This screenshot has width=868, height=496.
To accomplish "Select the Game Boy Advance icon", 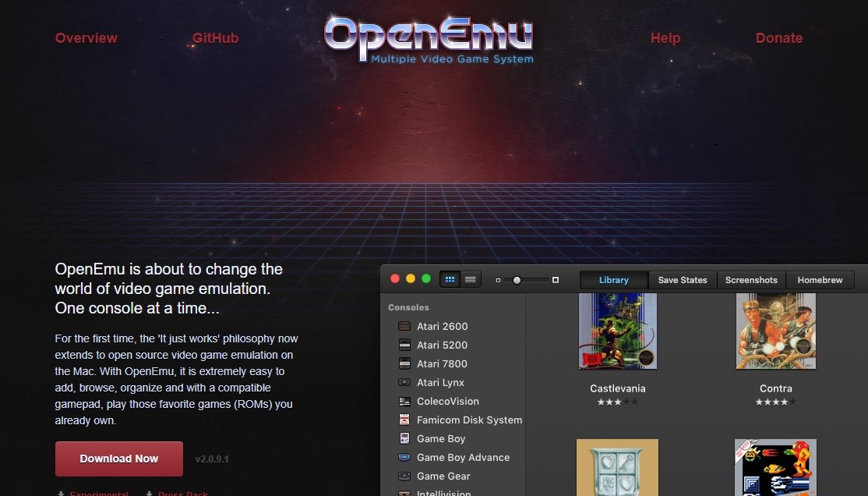I will coord(404,457).
